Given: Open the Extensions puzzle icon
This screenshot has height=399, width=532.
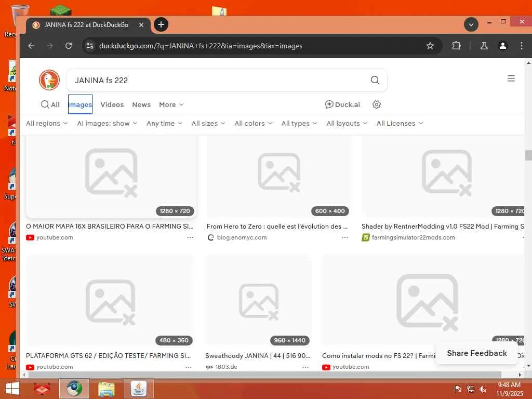Looking at the screenshot, I should click(x=456, y=46).
